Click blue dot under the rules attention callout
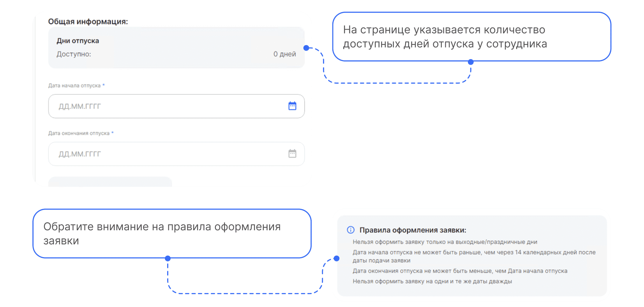This screenshot has width=644, height=307. [x=168, y=258]
